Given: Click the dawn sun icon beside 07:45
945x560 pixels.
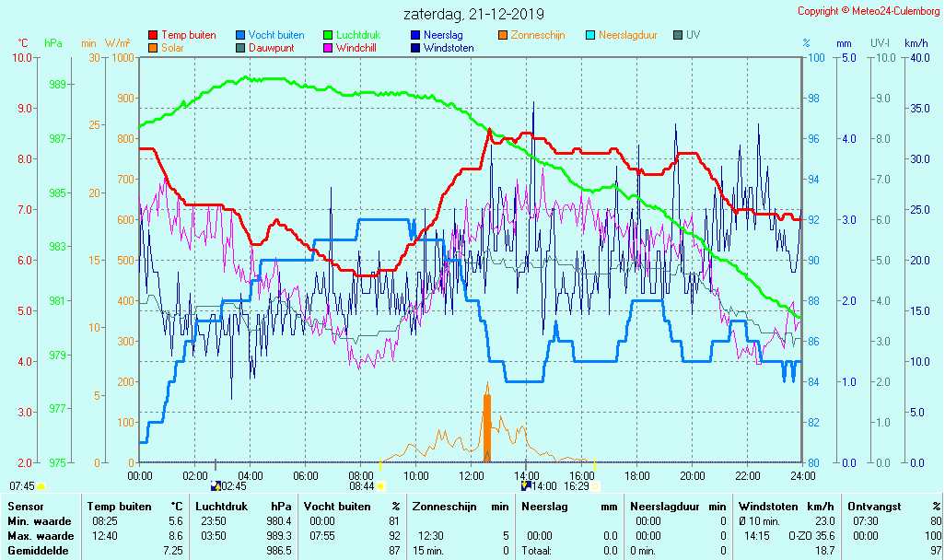Looking at the screenshot, I should pos(41,485).
